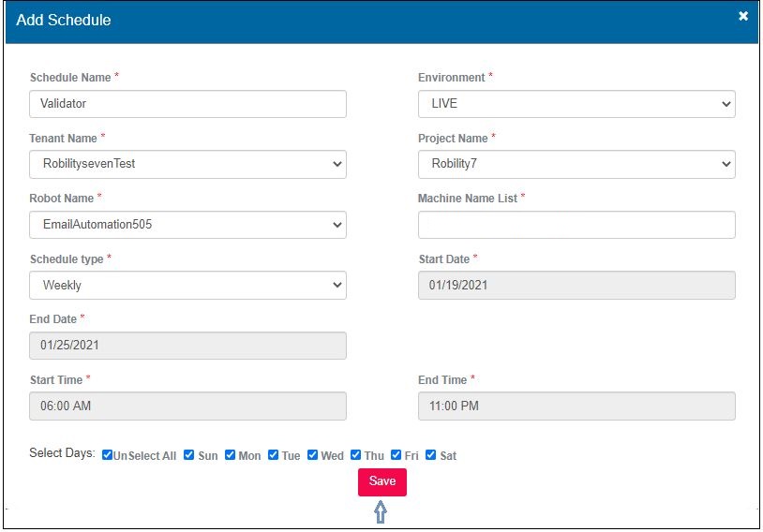Expand the Robot Name dropdown
The image size is (763, 532).
click(x=187, y=225)
